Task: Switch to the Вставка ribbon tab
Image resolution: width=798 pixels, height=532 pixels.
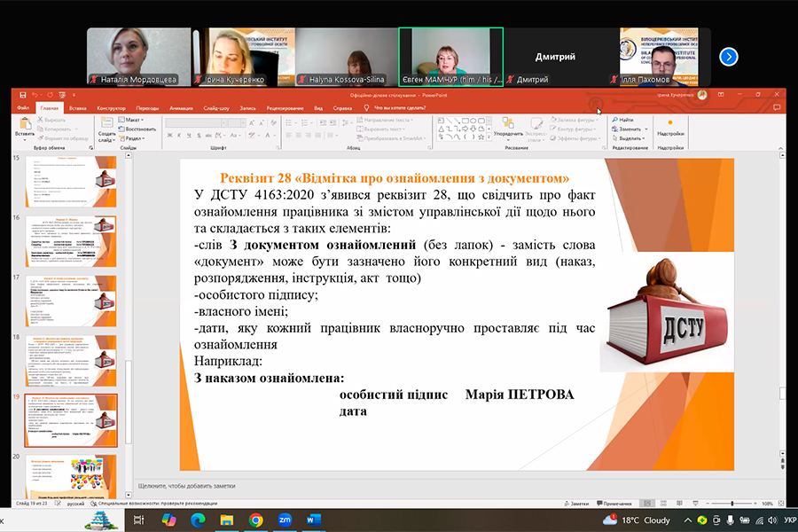Action: [77, 107]
